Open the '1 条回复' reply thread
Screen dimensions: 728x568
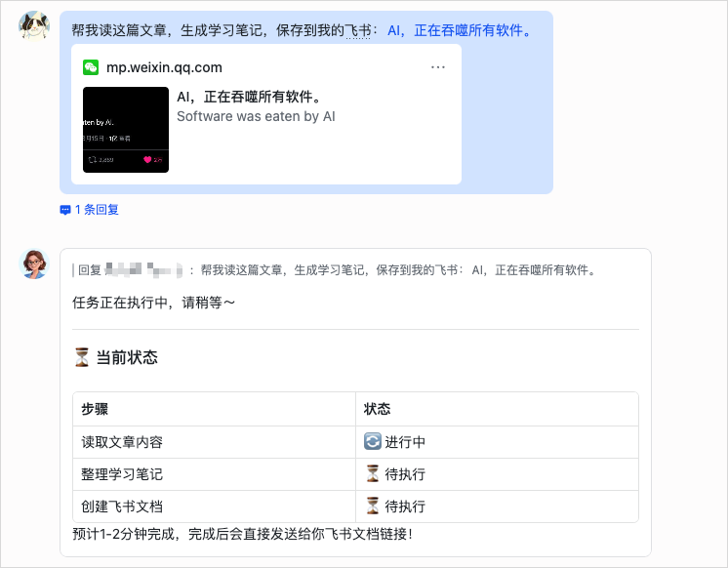coord(96,209)
